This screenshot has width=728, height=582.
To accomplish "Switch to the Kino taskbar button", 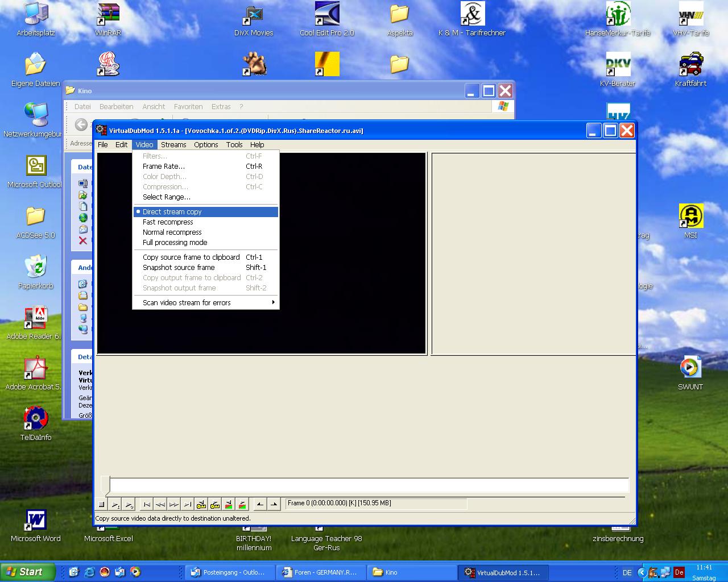I will click(412, 572).
